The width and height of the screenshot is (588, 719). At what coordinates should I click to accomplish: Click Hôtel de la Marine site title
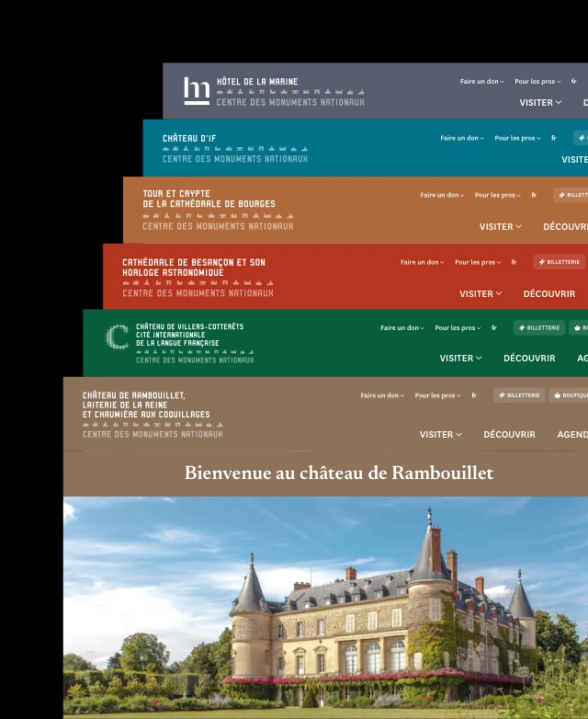[257, 82]
